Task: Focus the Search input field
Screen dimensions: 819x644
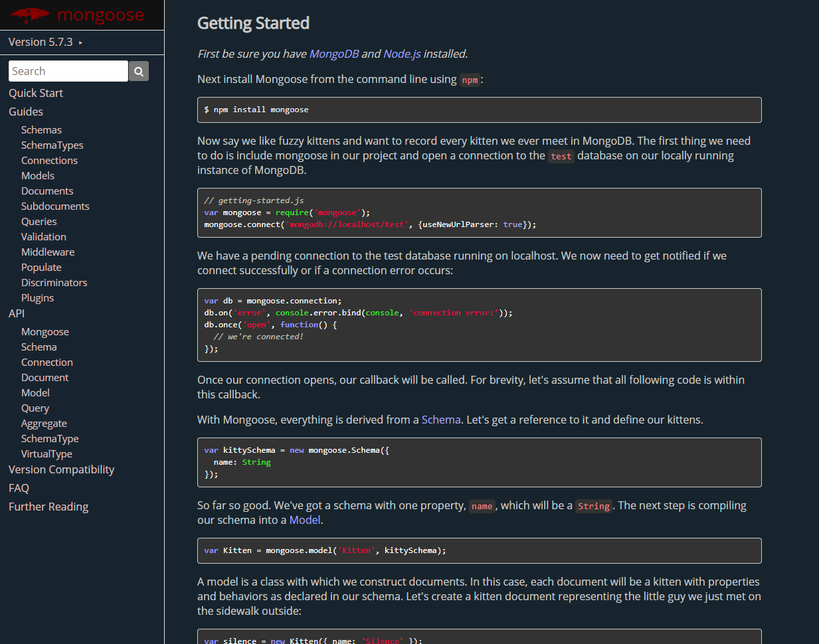Action: click(68, 71)
